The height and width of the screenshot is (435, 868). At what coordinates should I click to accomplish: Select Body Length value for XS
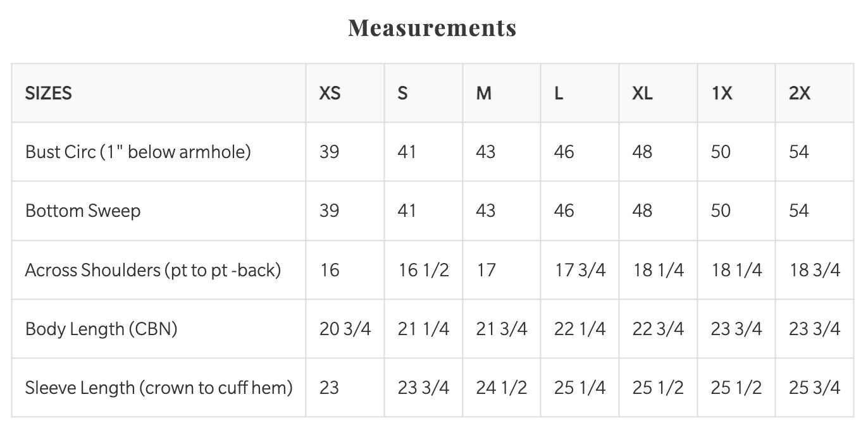[345, 329]
